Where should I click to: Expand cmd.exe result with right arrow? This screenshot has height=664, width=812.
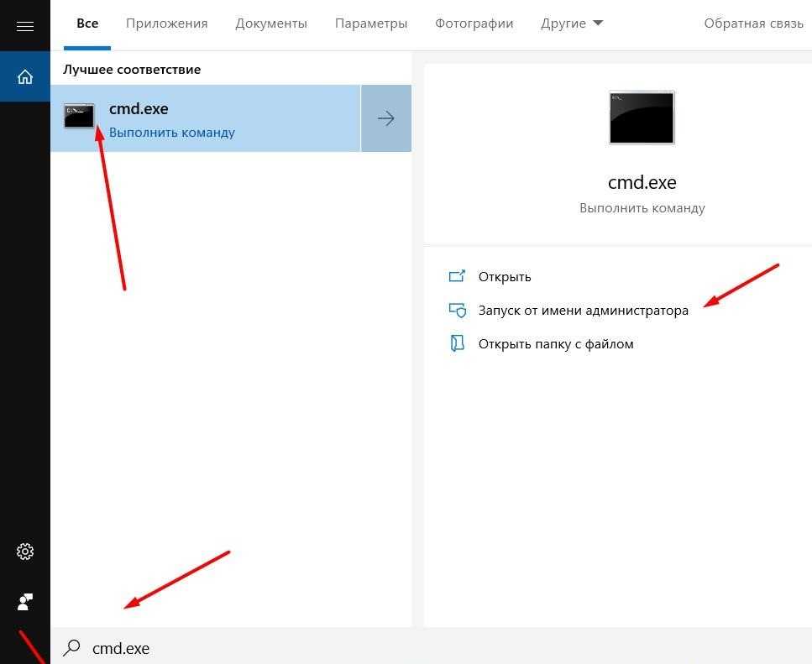(386, 118)
